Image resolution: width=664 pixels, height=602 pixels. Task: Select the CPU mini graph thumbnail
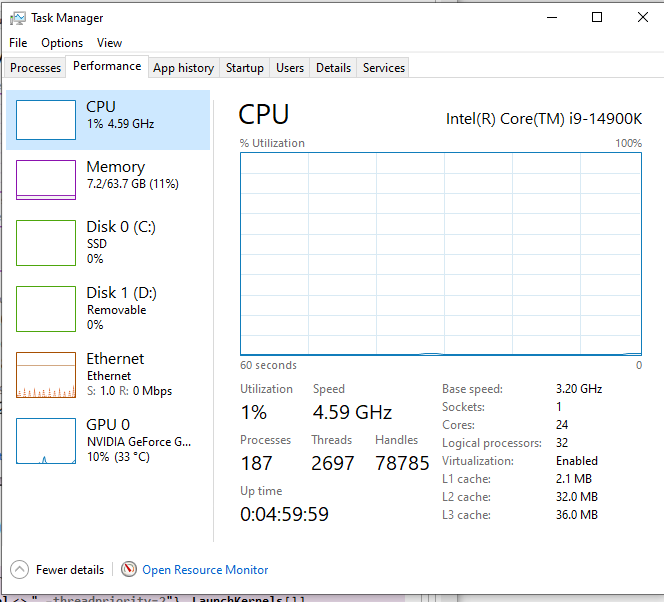pyautogui.click(x=46, y=120)
